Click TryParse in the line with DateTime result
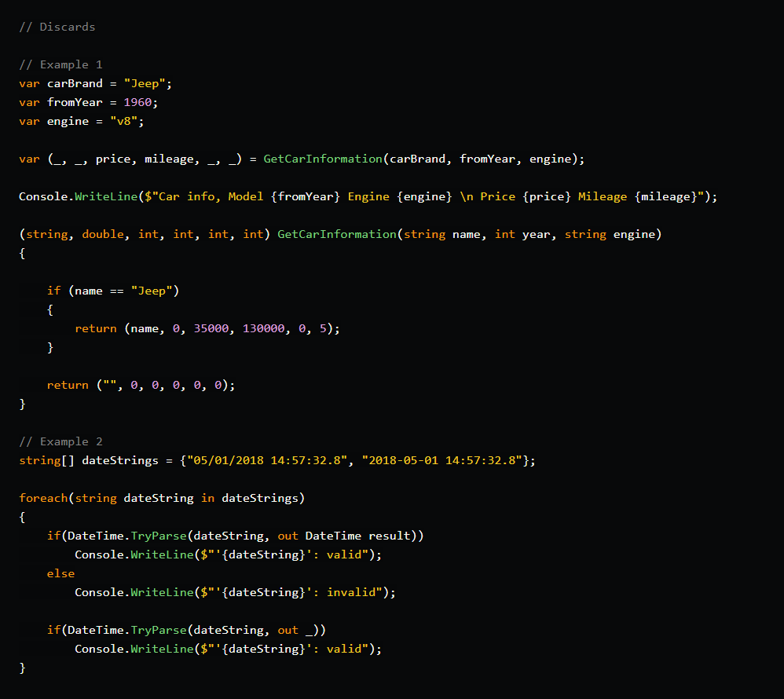 click(x=159, y=536)
